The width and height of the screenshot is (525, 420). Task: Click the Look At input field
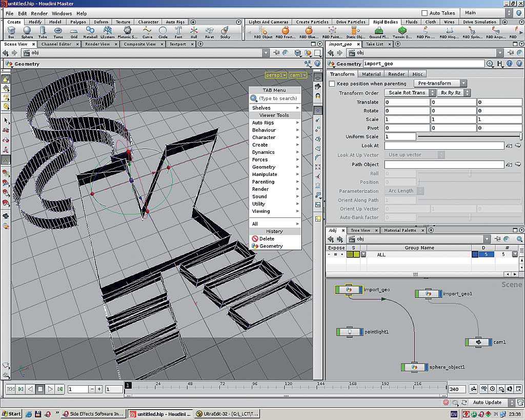[444, 146]
